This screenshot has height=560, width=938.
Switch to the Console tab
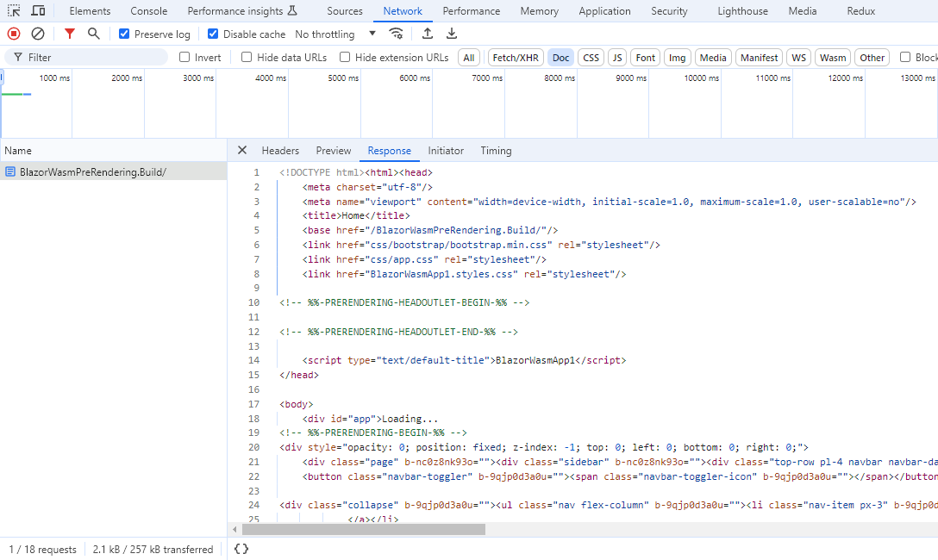[149, 11]
